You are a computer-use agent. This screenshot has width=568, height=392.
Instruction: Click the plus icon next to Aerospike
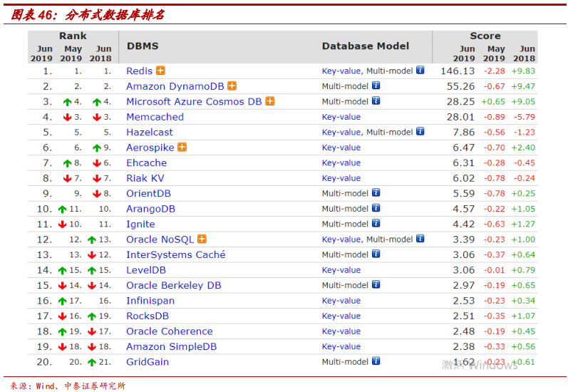182,147
